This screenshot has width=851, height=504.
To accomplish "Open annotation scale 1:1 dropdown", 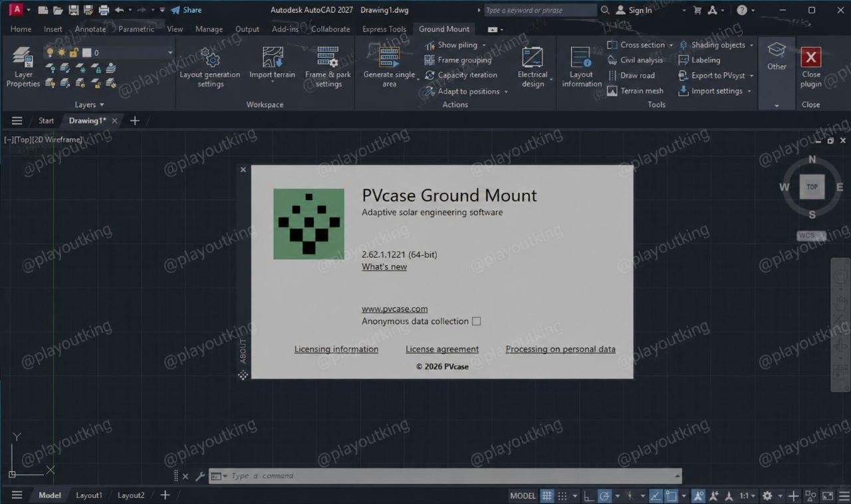I will (748, 496).
